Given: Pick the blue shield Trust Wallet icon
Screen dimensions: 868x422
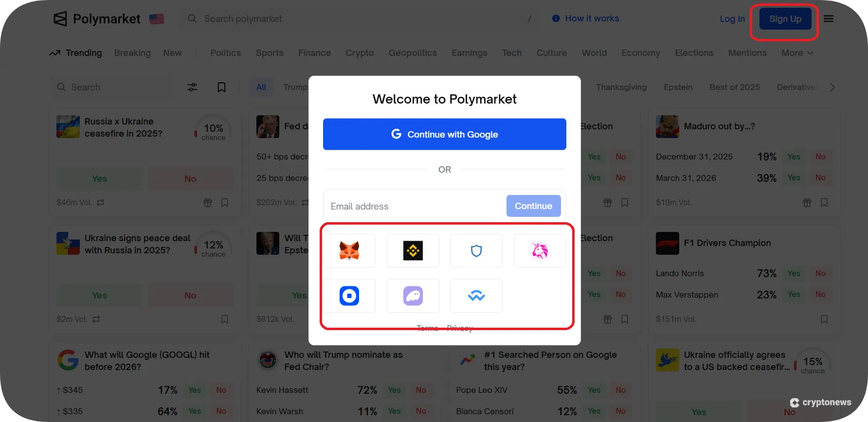Looking at the screenshot, I should point(476,251).
